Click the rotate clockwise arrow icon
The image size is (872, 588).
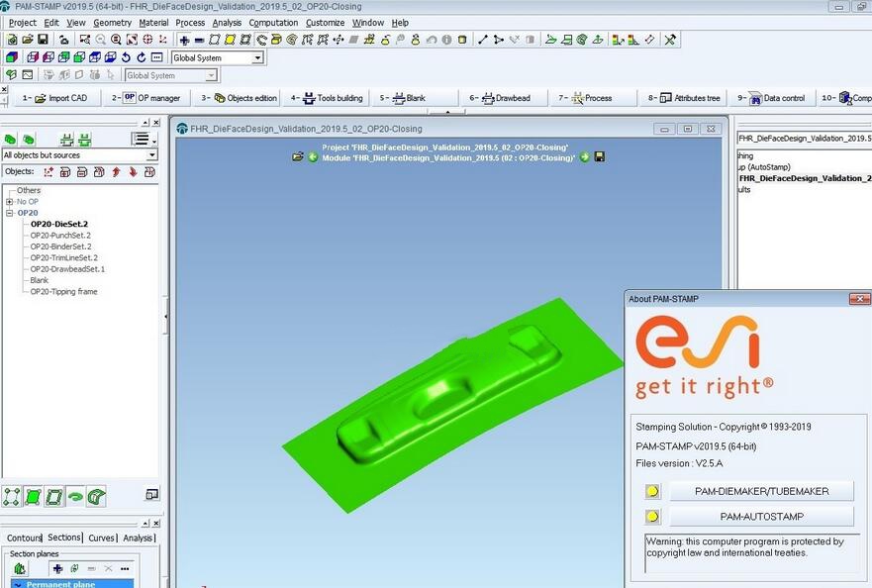(142, 57)
